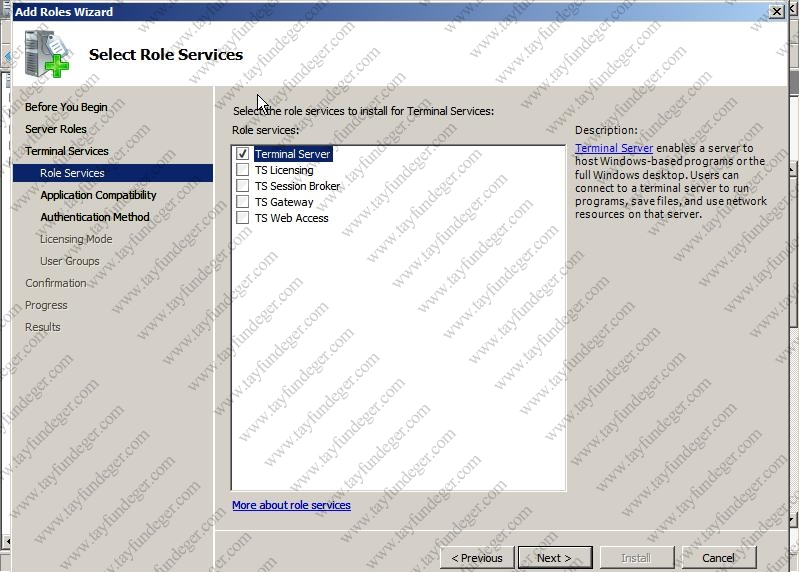Select the TS Web Access row text

(x=291, y=218)
